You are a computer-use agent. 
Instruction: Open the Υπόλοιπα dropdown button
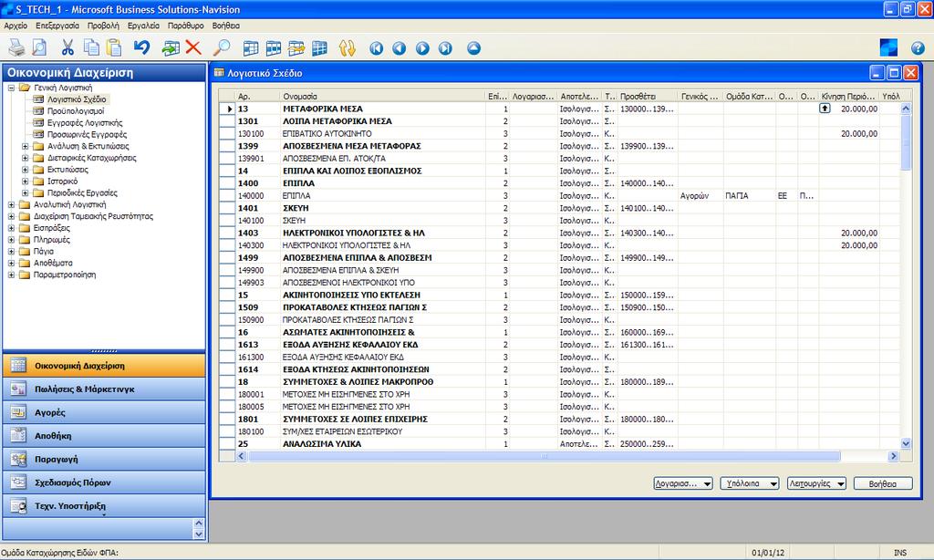pos(750,483)
